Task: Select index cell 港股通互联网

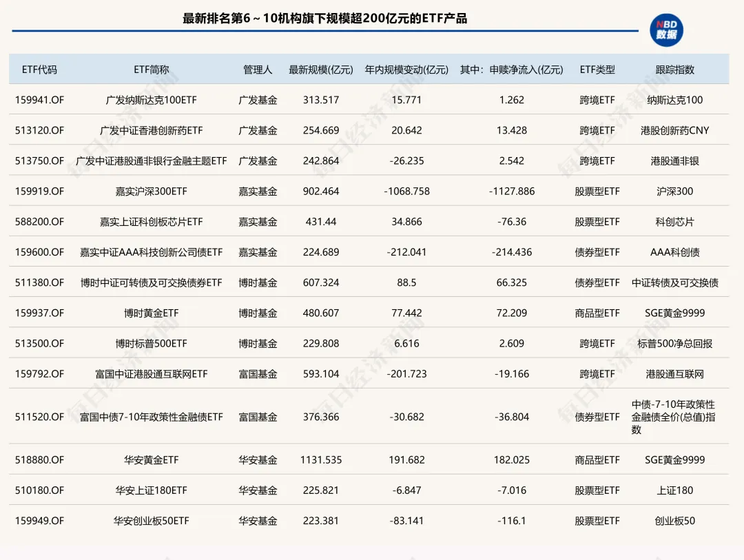Action: pyautogui.click(x=674, y=373)
